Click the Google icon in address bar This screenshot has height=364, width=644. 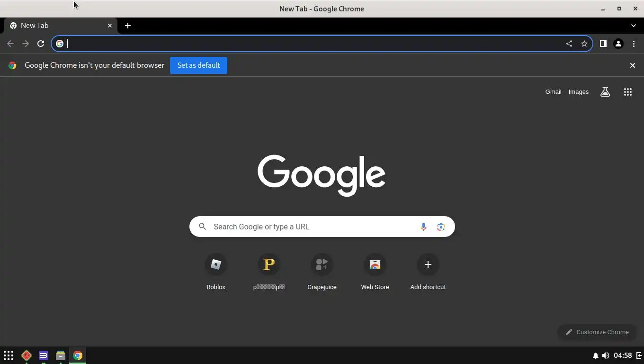60,44
